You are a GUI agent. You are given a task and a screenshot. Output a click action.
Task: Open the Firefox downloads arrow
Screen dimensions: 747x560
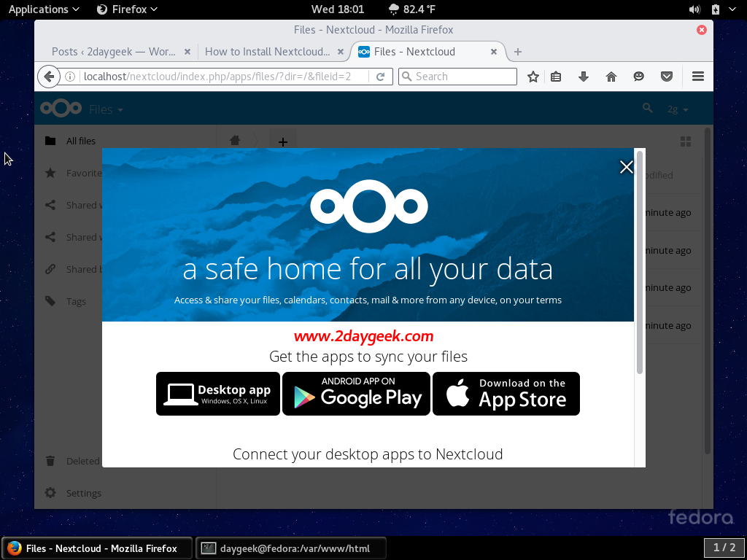point(583,77)
